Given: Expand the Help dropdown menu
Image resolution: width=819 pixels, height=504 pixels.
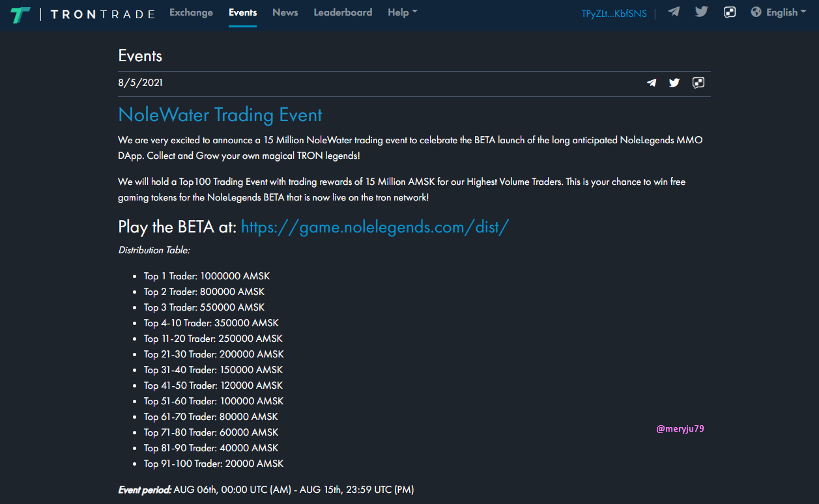Looking at the screenshot, I should click(x=403, y=12).
